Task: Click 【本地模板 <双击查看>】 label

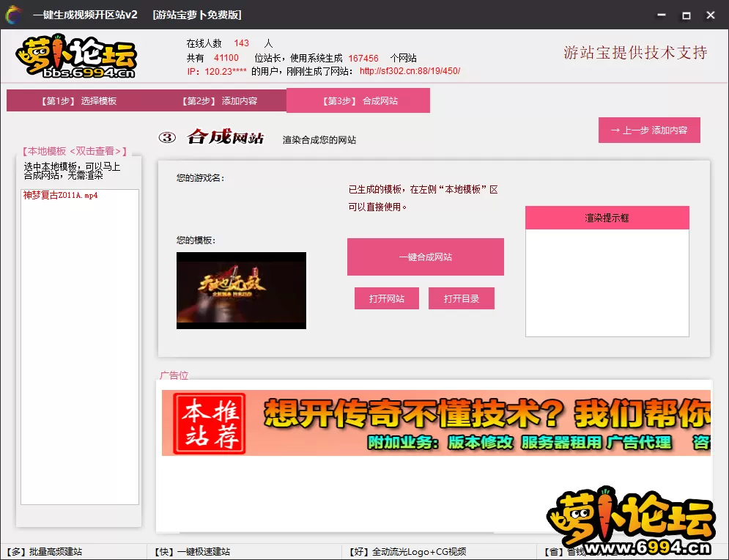Action: [75, 151]
